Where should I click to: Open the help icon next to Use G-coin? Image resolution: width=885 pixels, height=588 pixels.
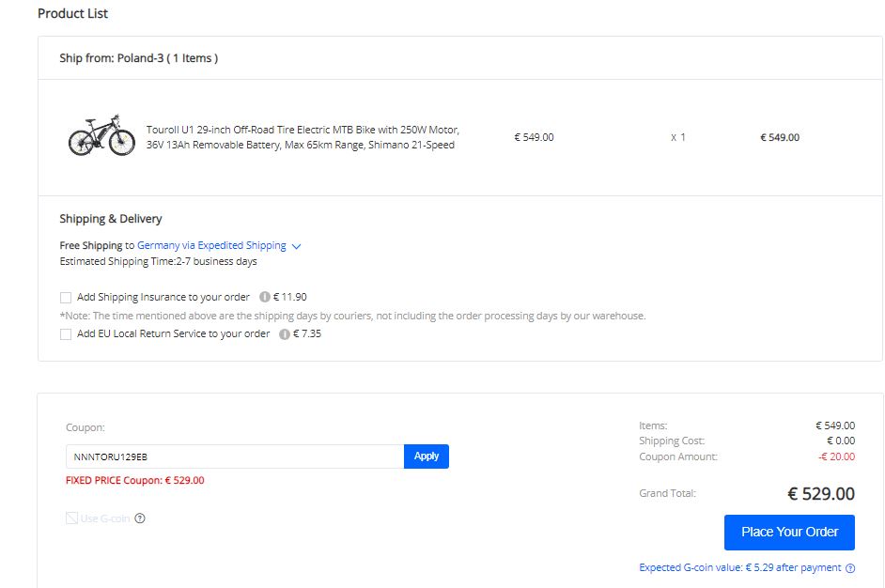click(x=140, y=518)
